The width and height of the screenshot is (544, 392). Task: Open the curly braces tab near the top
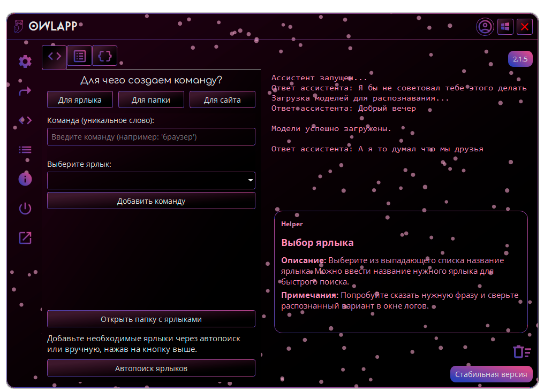pyautogui.click(x=105, y=56)
